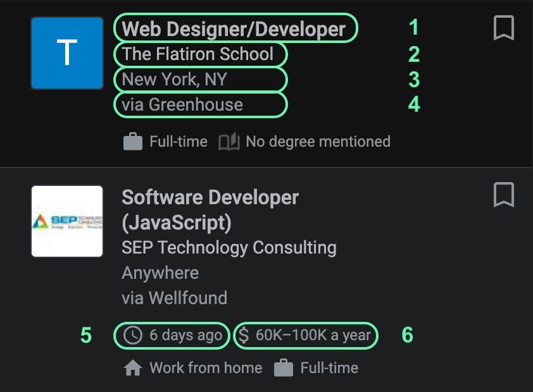Click the house Work from home icon
Image resolution: width=533 pixels, height=392 pixels.
(132, 368)
